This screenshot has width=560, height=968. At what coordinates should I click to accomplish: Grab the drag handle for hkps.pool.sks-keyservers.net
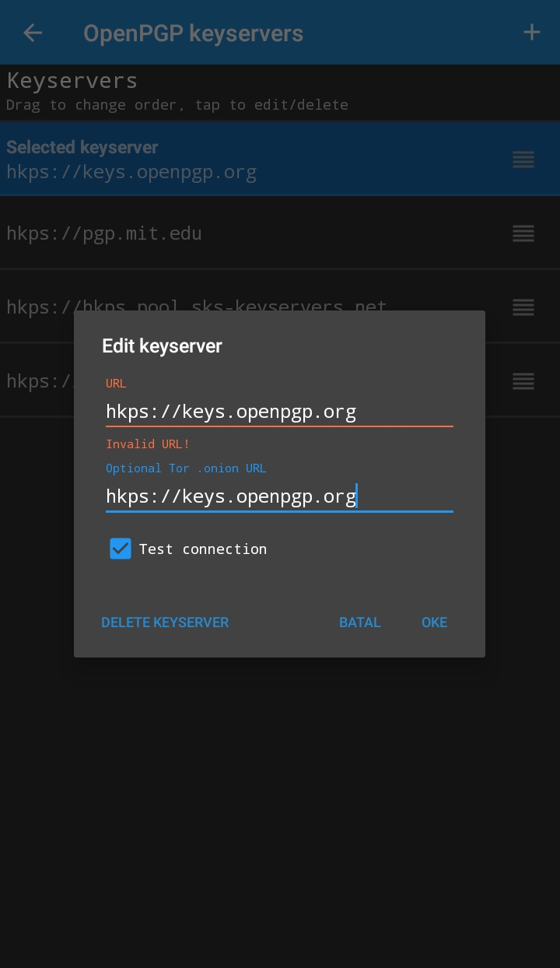pyautogui.click(x=523, y=307)
